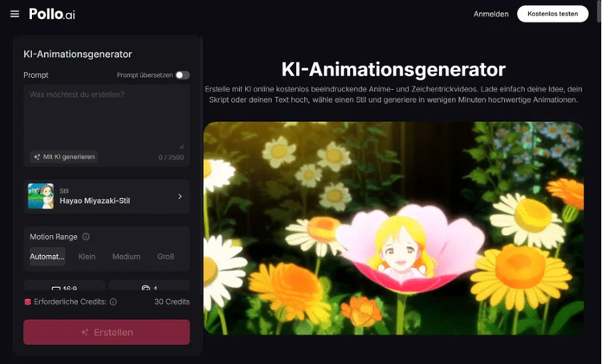Click the Kostenlos testen button

coord(552,14)
